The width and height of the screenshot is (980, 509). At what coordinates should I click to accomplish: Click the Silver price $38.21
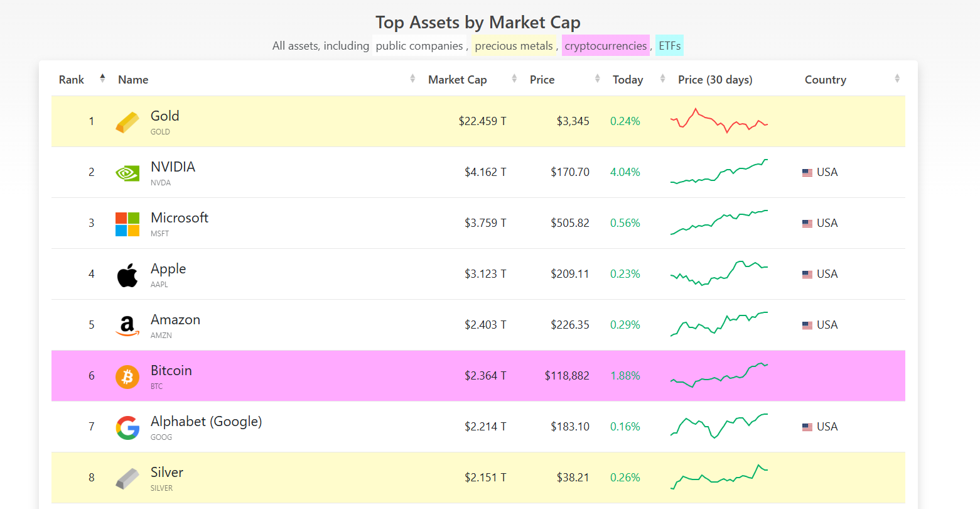573,478
